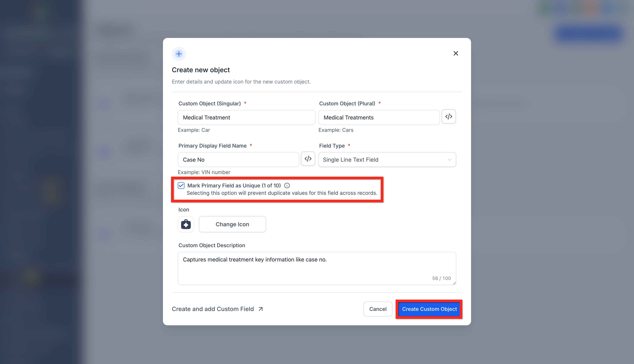Image resolution: width=634 pixels, height=364 pixels.
Task: Click the Medical Treatments plural input field
Action: pyautogui.click(x=379, y=118)
